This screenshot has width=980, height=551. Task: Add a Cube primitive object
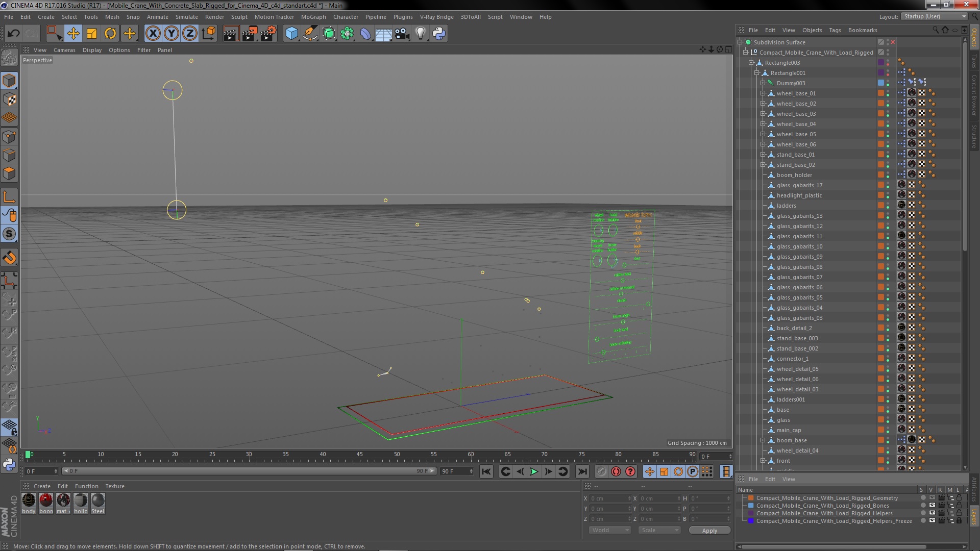coord(291,34)
